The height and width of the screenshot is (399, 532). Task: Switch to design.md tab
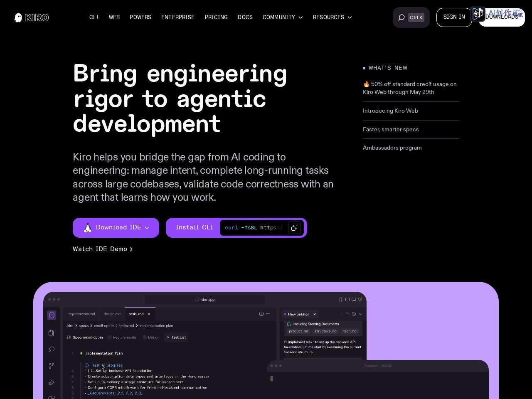112,314
